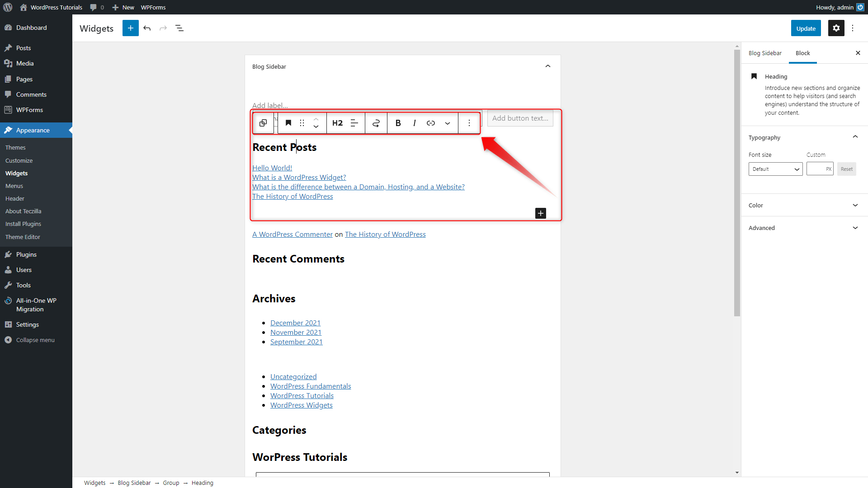Undo the last change
Screen dimensions: 868x488
click(147, 28)
